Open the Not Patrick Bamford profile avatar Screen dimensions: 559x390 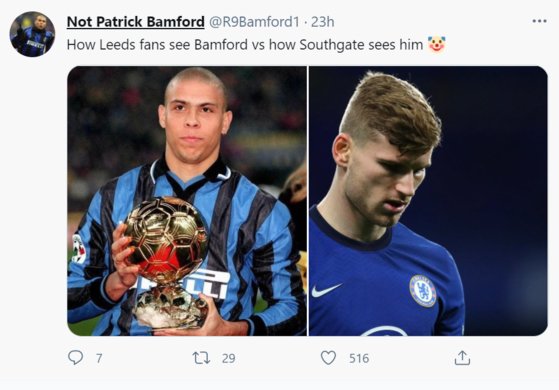click(x=32, y=34)
